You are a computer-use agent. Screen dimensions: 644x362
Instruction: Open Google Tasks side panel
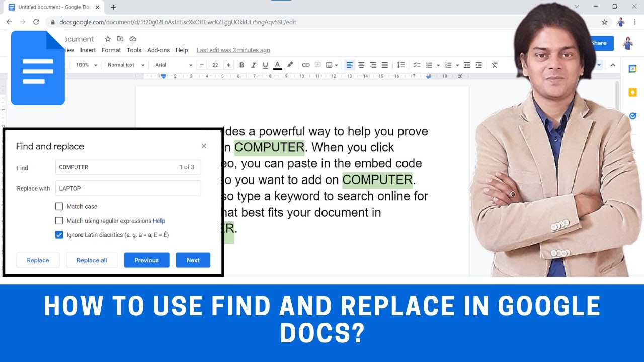click(633, 116)
